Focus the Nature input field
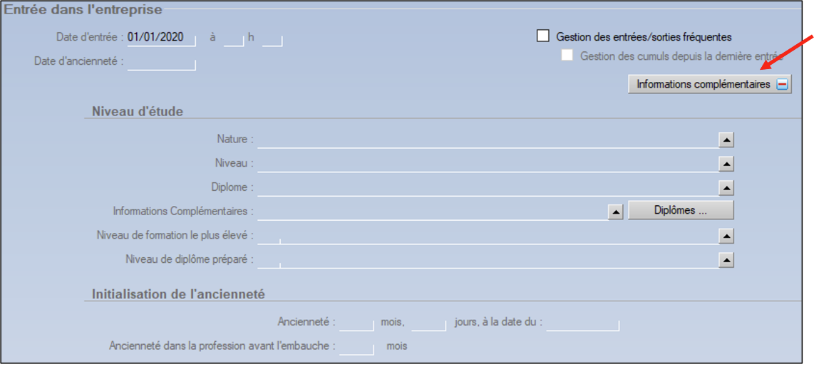This screenshot has width=815, height=369. click(488, 140)
